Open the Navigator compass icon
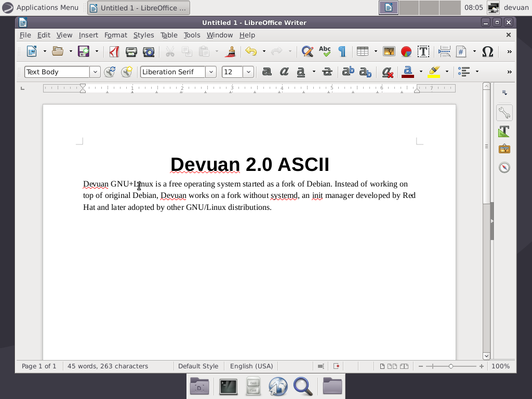Image resolution: width=532 pixels, height=399 pixels. [x=504, y=166]
